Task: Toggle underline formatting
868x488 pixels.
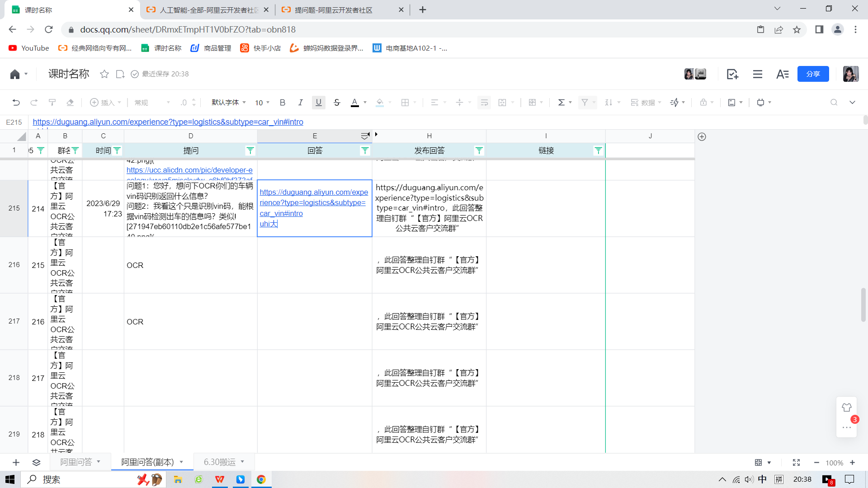Action: click(x=319, y=103)
